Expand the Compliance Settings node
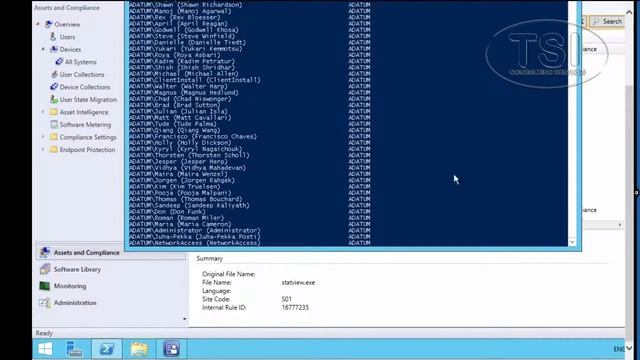This screenshot has width=640, height=360. [43, 137]
